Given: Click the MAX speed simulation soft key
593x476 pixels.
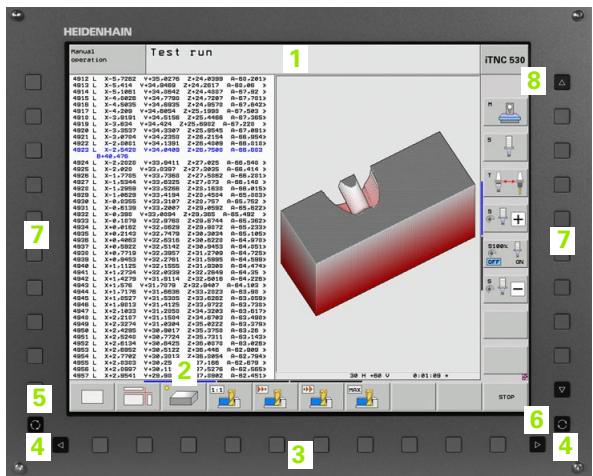Looking at the screenshot, I should (366, 397).
